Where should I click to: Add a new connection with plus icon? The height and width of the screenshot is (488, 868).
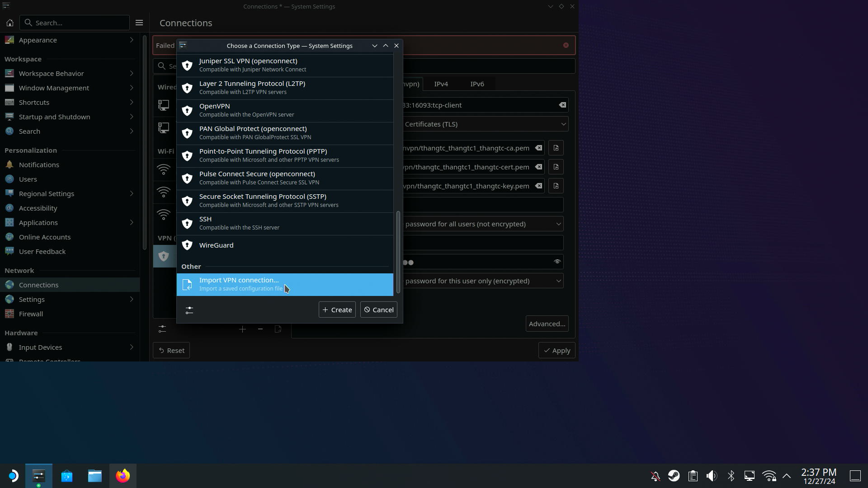pos(242,329)
